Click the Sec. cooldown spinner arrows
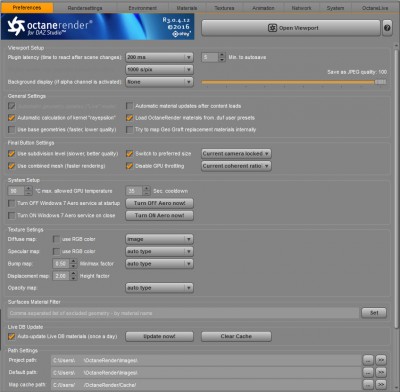The height and width of the screenshot is (392, 400). click(x=146, y=191)
